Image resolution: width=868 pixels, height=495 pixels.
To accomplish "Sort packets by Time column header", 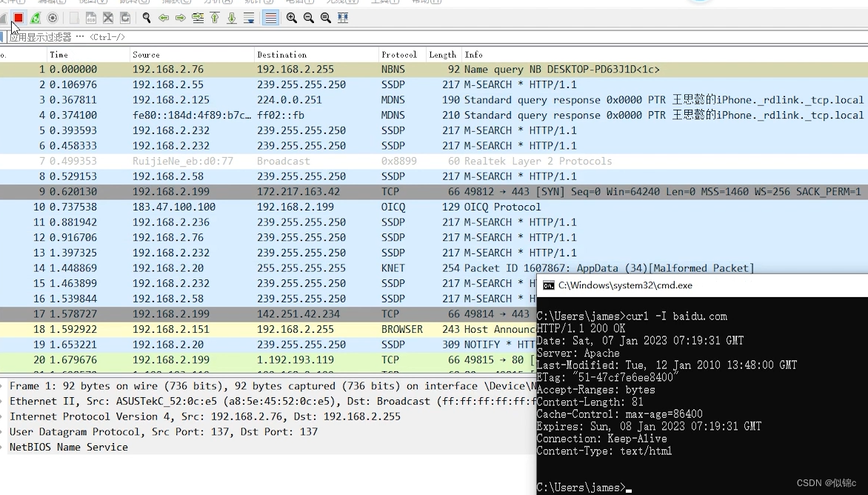I will point(88,55).
